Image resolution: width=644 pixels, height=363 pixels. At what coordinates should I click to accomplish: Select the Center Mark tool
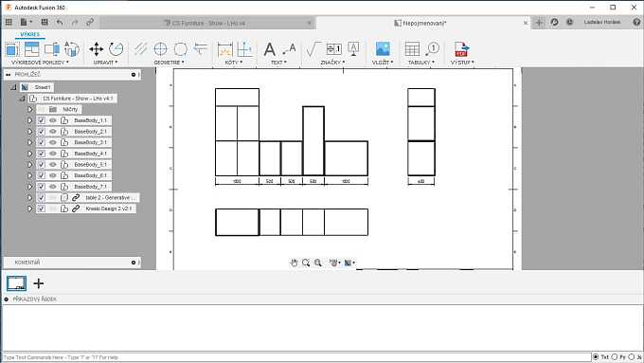161,49
